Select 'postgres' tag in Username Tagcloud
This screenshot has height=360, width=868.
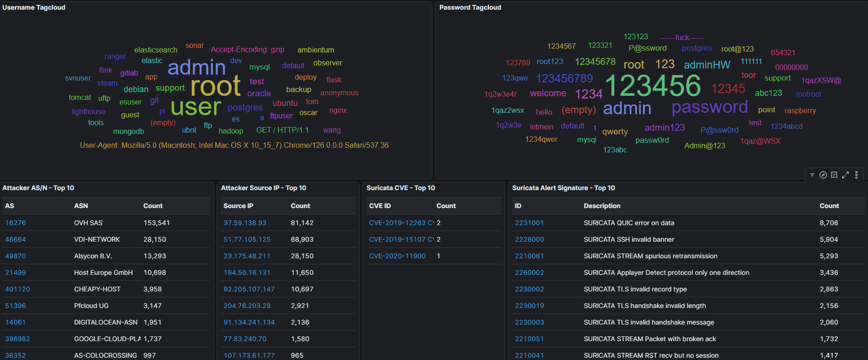pyautogui.click(x=245, y=108)
